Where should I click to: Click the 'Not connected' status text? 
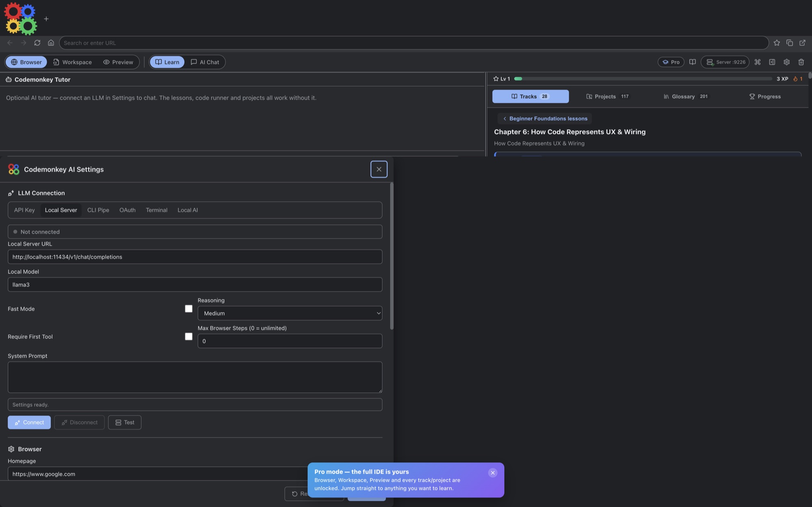coord(40,232)
